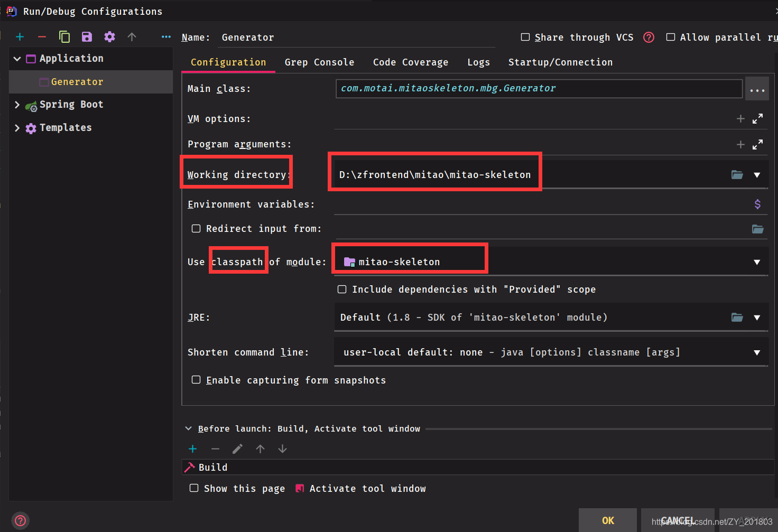Screen dimensions: 778x532
Task: Collapse Before launch section
Action: point(189,428)
